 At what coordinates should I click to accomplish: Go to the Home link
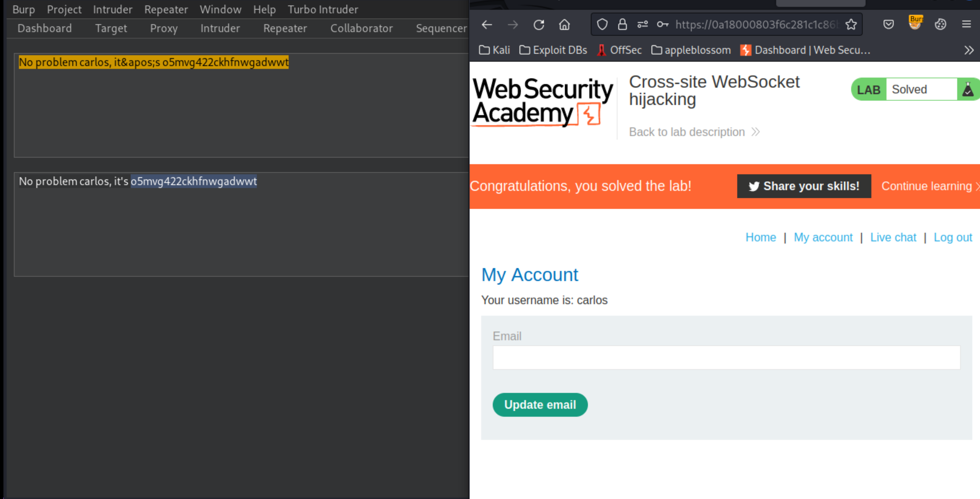(760, 238)
